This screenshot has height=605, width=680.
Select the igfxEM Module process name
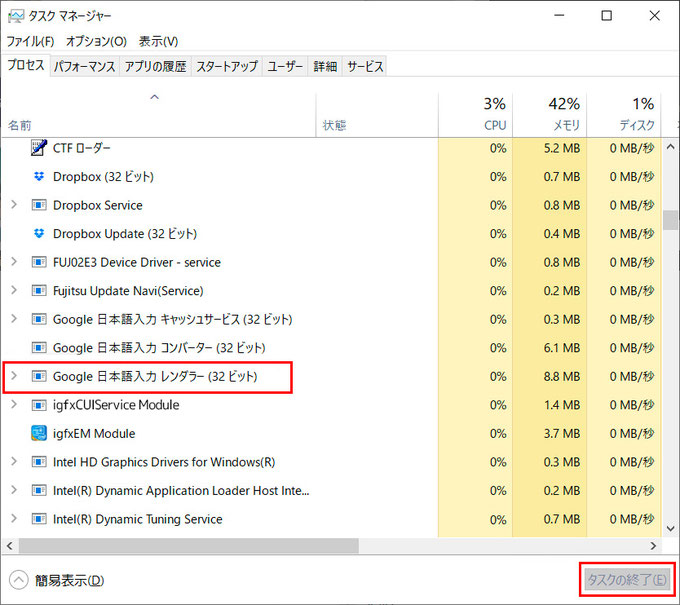click(x=94, y=434)
